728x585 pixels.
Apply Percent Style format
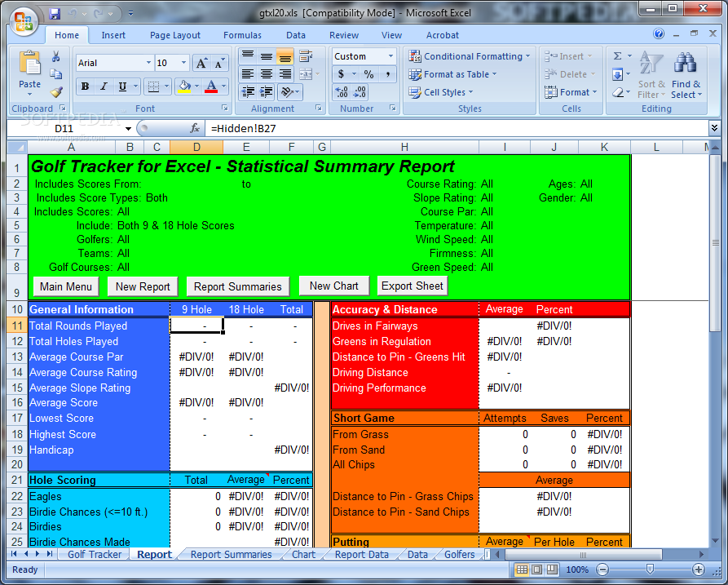coord(368,74)
